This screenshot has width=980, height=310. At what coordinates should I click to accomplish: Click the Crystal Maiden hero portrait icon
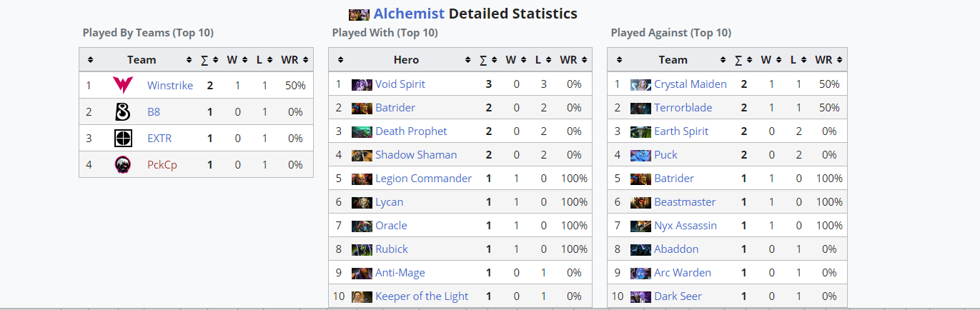640,84
